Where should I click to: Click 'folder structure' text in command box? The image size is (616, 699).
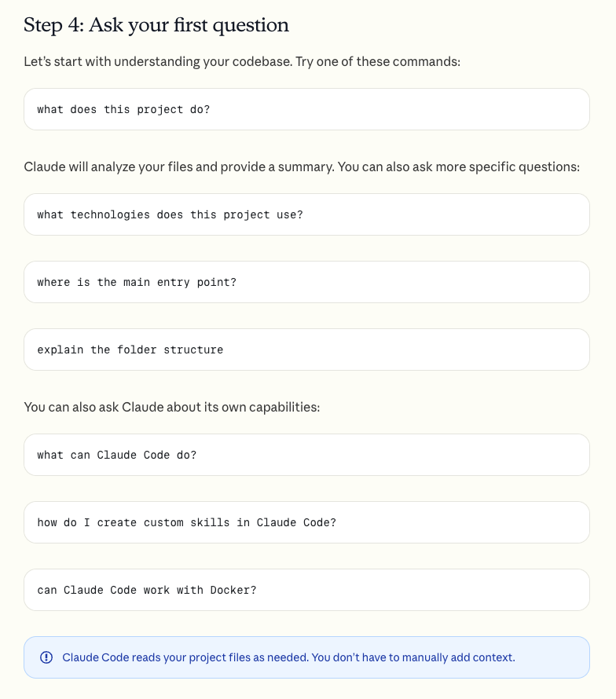(x=170, y=350)
